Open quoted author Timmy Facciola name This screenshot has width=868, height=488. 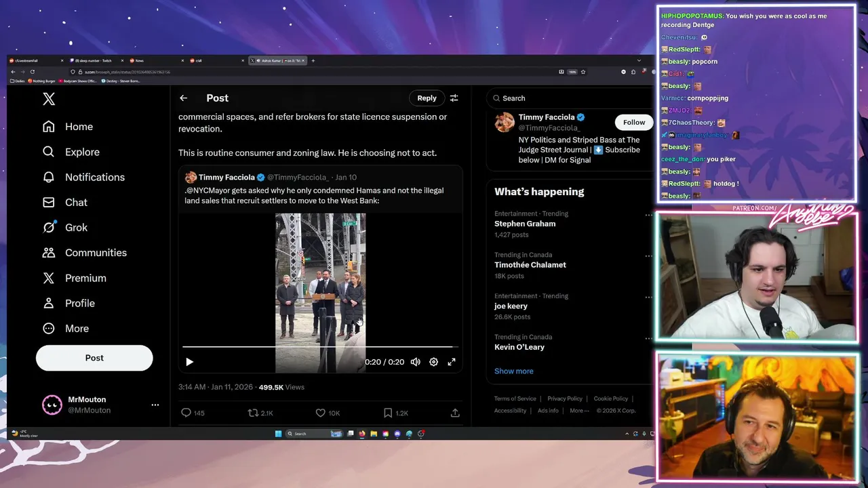tap(226, 177)
